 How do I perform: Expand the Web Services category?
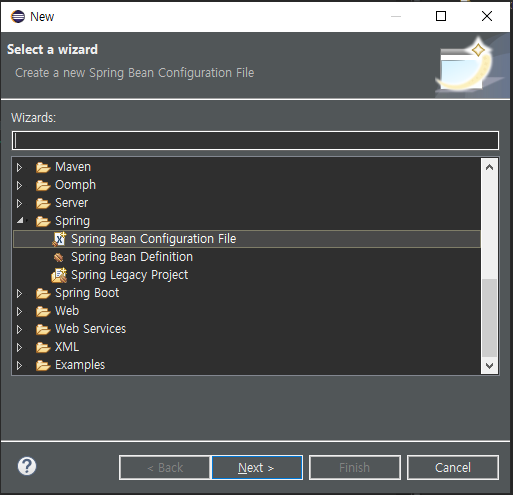[19, 329]
